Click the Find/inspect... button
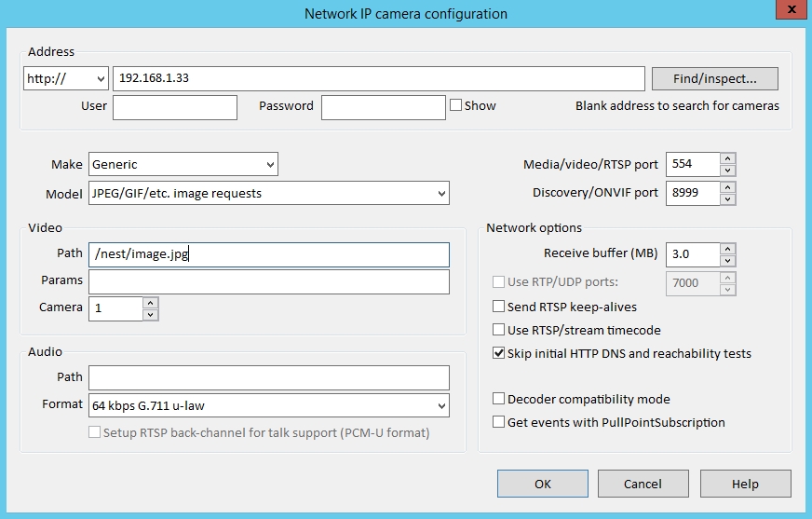812x519 pixels. pos(714,78)
